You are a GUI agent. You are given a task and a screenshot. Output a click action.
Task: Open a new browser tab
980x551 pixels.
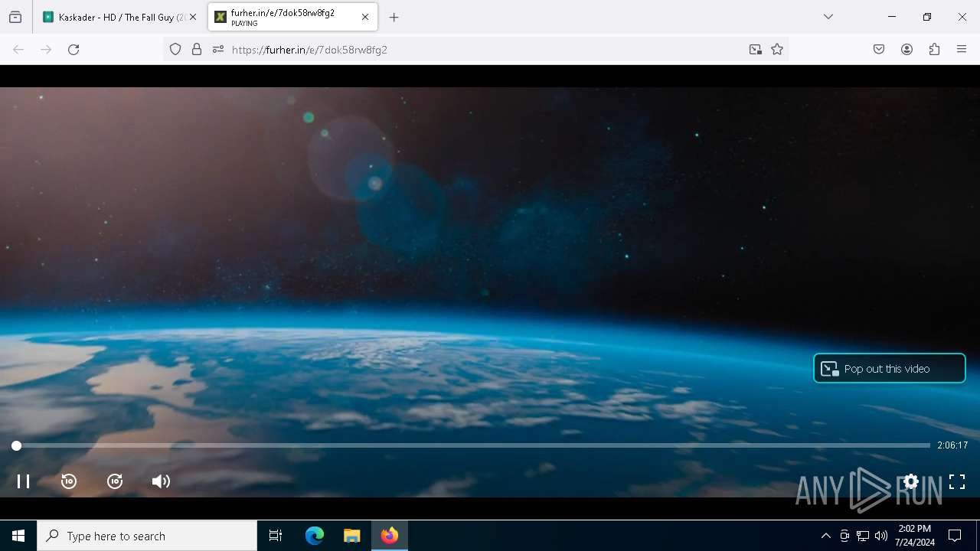click(x=394, y=17)
